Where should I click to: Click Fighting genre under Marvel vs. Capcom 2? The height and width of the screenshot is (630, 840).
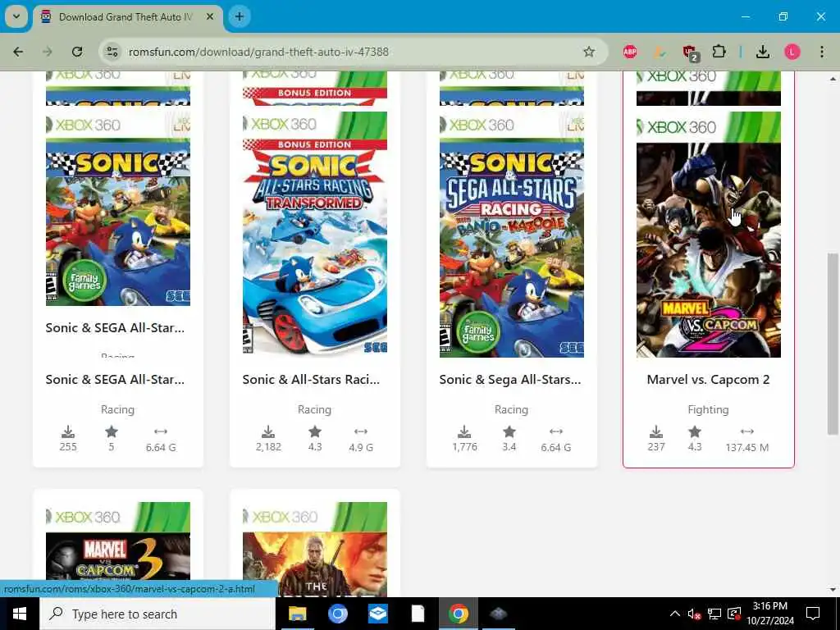point(708,409)
